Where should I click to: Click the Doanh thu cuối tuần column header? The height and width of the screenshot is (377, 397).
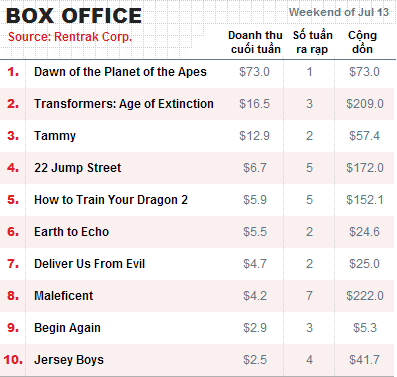pyautogui.click(x=255, y=42)
